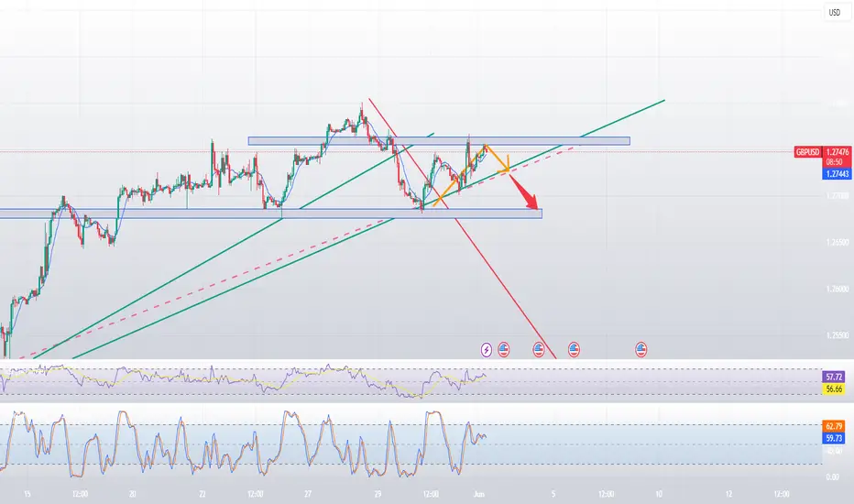Screen dimensions: 854x504
Task: Open the US flag event beside the lightning icon
Action: (x=503, y=349)
